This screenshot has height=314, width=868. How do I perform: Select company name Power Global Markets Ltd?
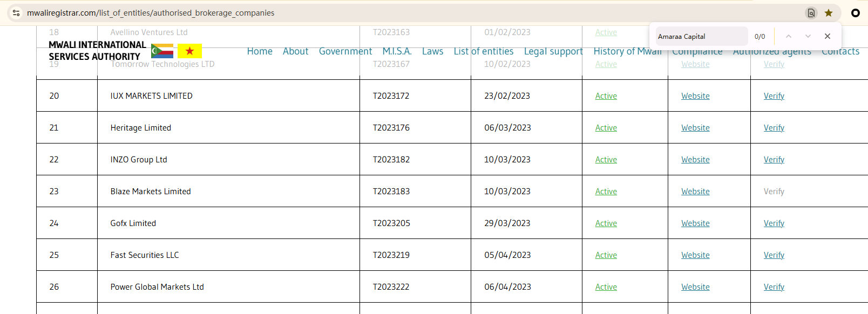point(157,287)
